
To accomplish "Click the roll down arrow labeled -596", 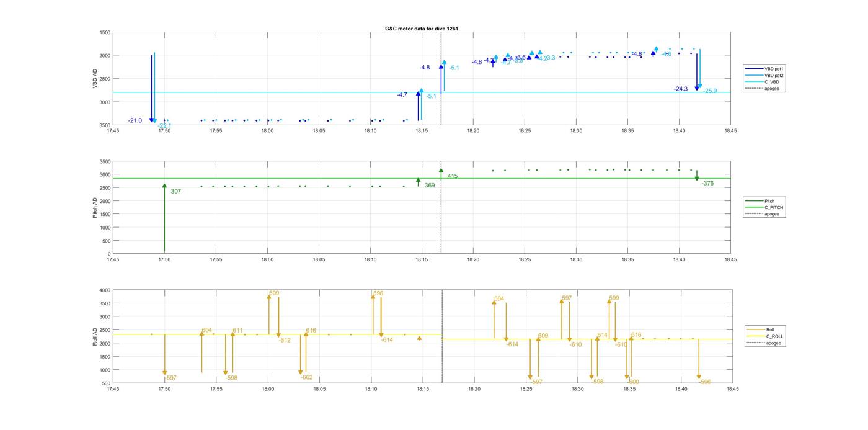I will pyautogui.click(x=699, y=359).
